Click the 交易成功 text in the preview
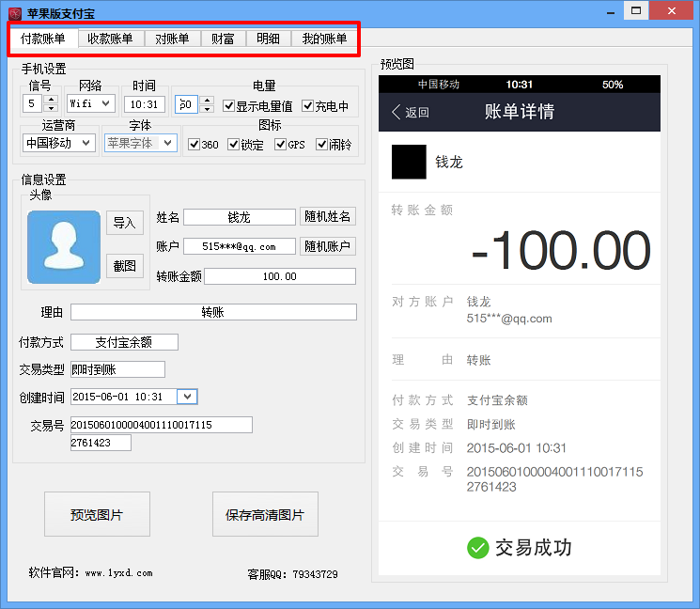Image resolution: width=700 pixels, height=609 pixels. click(534, 547)
